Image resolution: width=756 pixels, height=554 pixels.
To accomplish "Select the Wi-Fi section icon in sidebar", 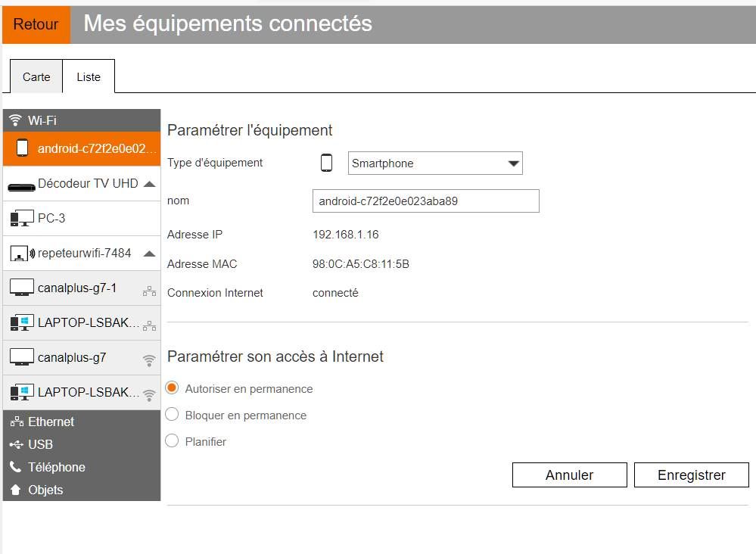I will [x=14, y=119].
